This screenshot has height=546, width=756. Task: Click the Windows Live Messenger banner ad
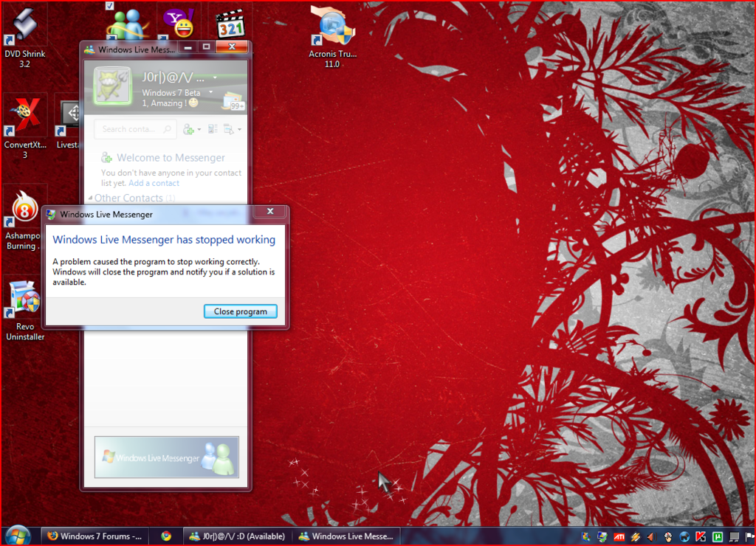click(167, 457)
